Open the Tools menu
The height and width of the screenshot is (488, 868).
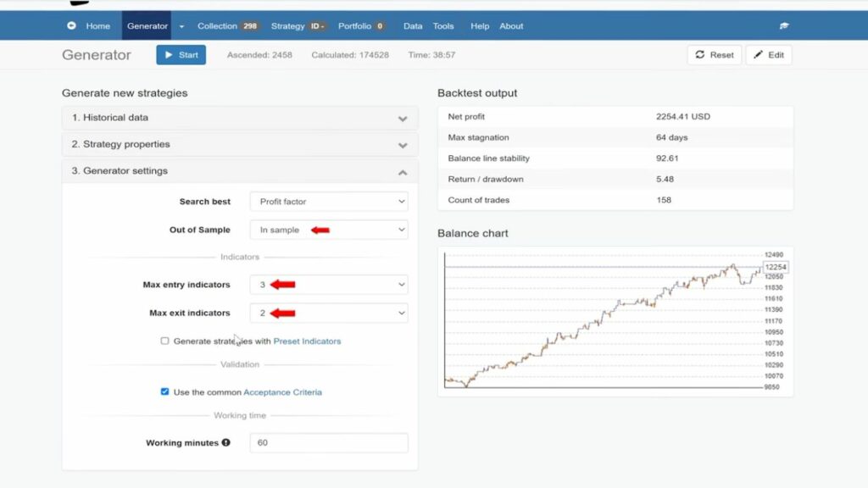pyautogui.click(x=443, y=26)
